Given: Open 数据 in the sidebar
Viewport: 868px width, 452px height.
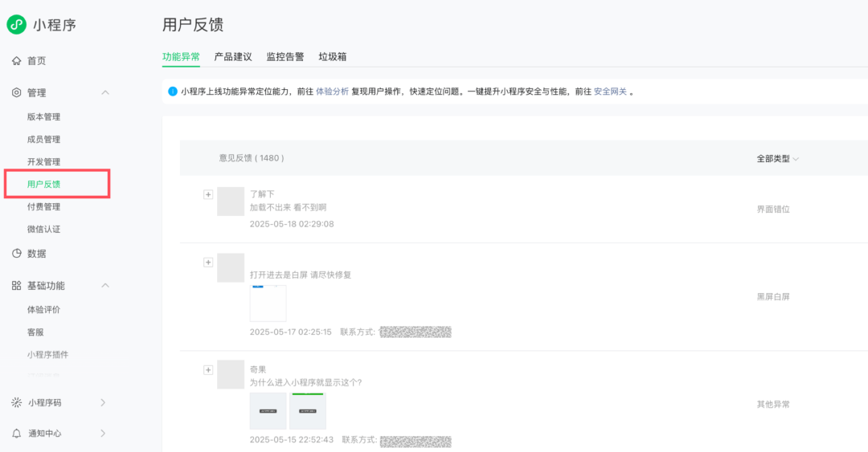Looking at the screenshot, I should click(36, 254).
